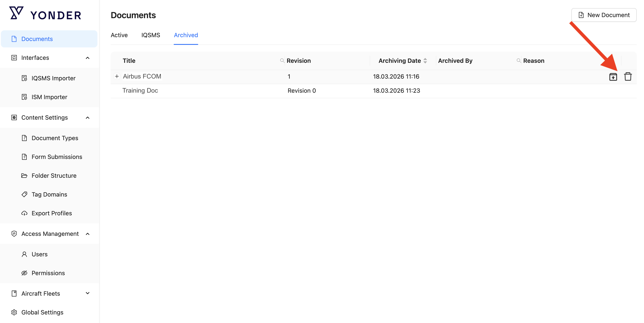Expand the Aircraft Fleets section
The width and height of the screenshot is (644, 323).
pos(88,293)
